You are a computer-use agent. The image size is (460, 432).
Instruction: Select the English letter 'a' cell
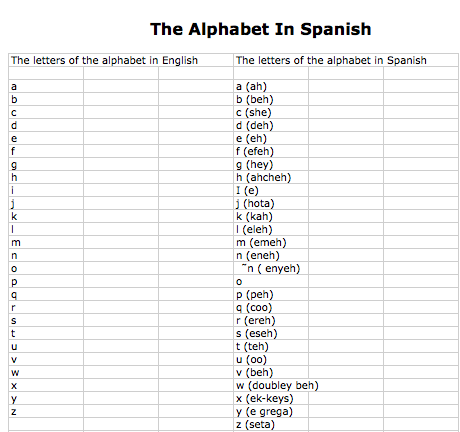[46, 86]
